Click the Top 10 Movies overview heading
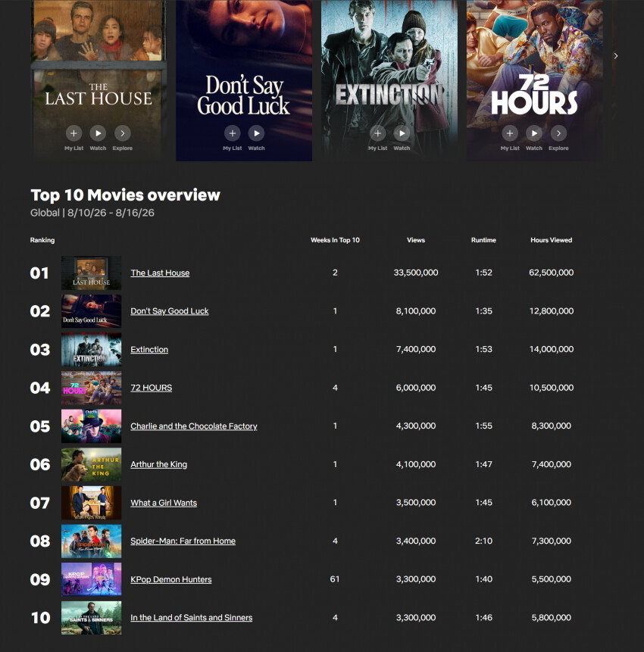This screenshot has width=644, height=652. coord(125,195)
